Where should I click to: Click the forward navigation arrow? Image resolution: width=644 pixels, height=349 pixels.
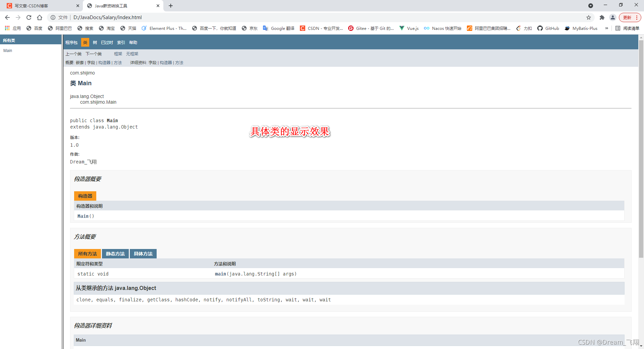(18, 17)
